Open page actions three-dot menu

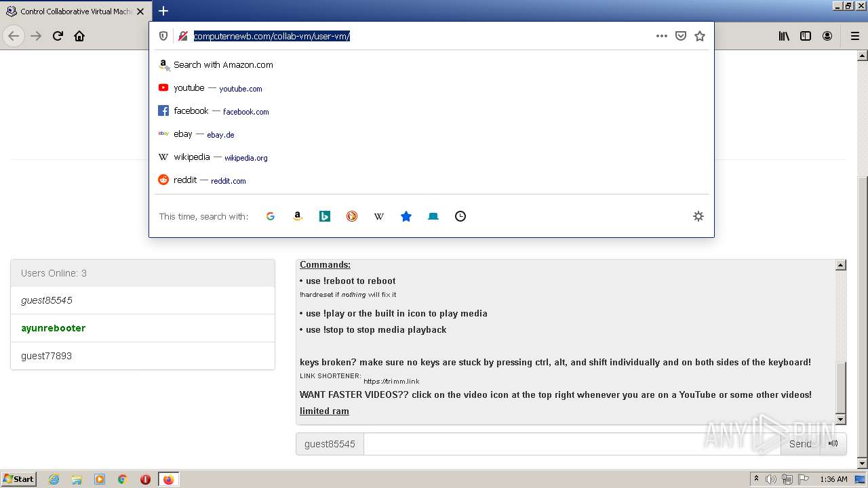coord(662,36)
